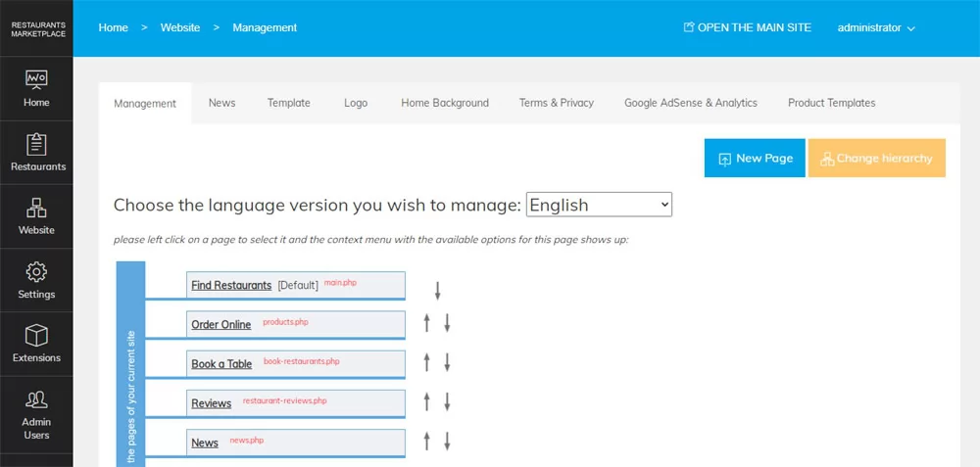Open Restaurants clipboard icon in sidebar
Image resolution: width=980 pixels, height=467 pixels.
(36, 144)
